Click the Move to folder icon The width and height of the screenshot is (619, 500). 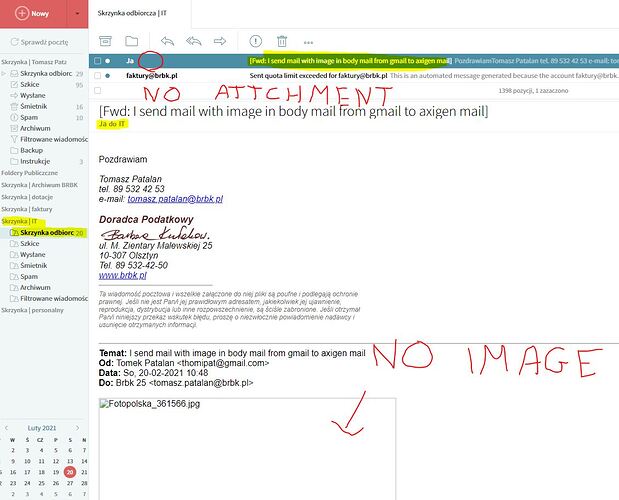(x=131, y=41)
